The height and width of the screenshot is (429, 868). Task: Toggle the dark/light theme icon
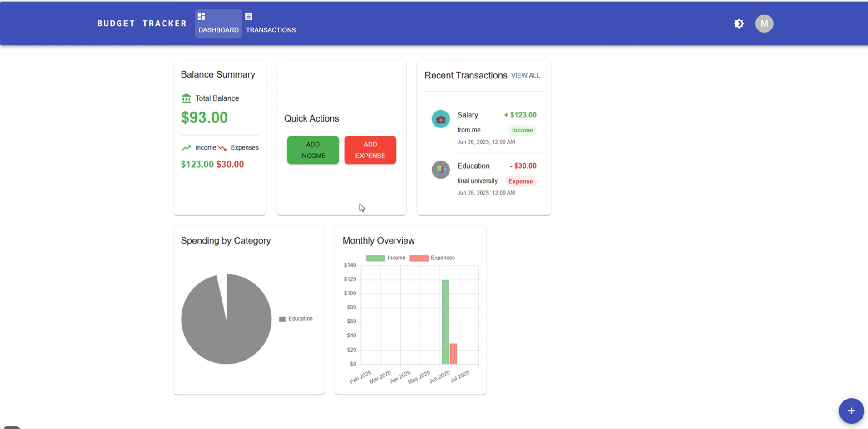tap(739, 24)
